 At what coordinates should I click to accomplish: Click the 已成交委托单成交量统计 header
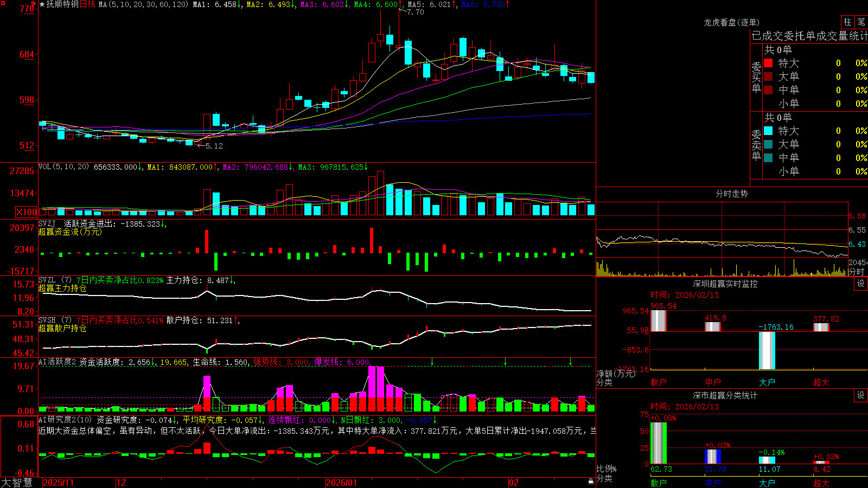(x=809, y=36)
